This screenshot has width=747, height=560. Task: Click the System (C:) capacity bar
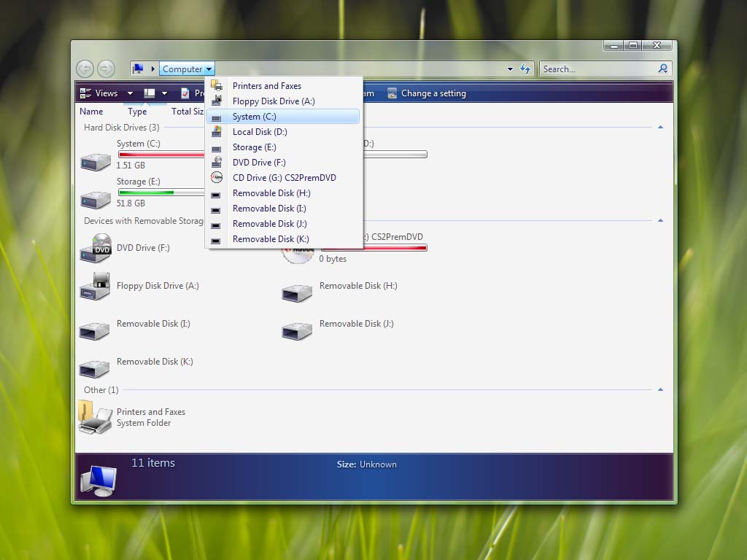[161, 155]
